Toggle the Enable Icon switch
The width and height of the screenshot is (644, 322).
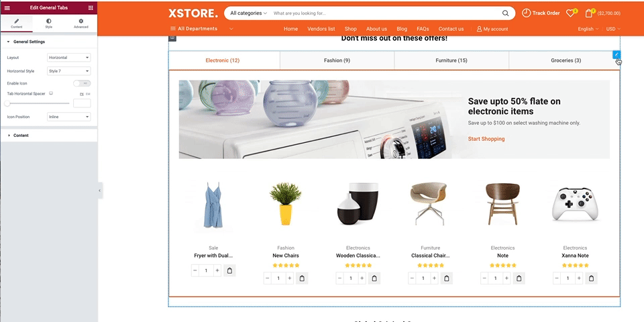pos(82,83)
